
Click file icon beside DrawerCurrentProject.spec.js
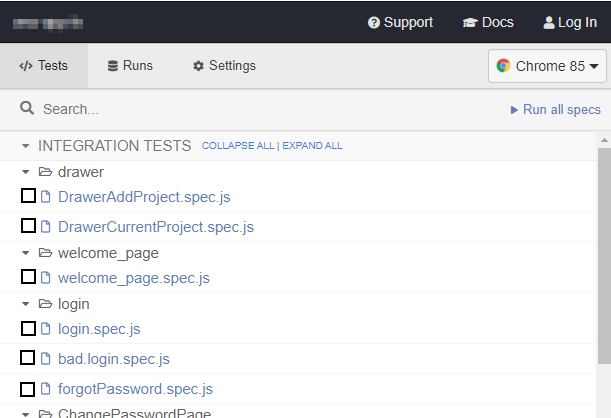point(46,226)
